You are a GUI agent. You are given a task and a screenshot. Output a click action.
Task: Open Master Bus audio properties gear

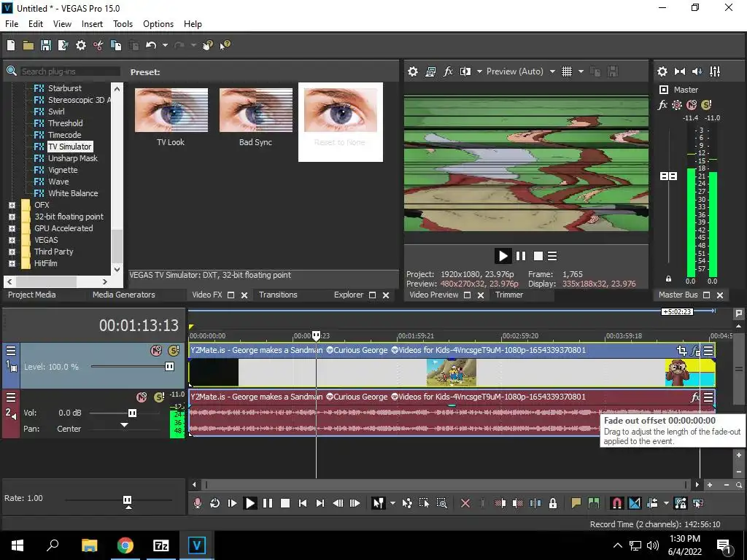click(x=662, y=71)
